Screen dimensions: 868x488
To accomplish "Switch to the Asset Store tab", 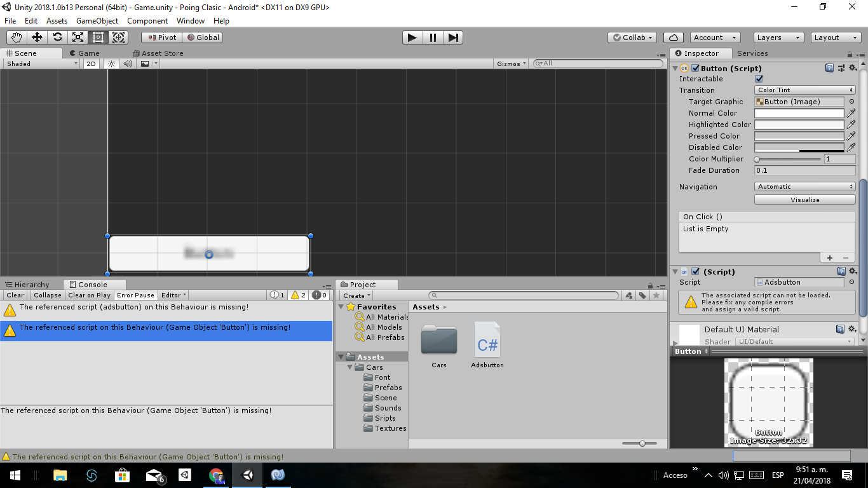I will (158, 53).
